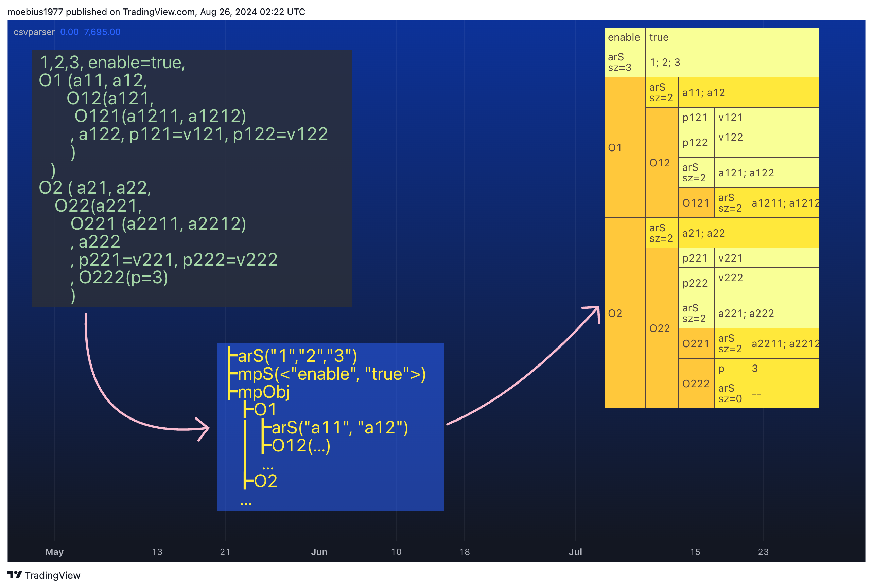The image size is (873, 588).
Task: Click the 'O1 (a11, a12,' source line
Action: 93,80
